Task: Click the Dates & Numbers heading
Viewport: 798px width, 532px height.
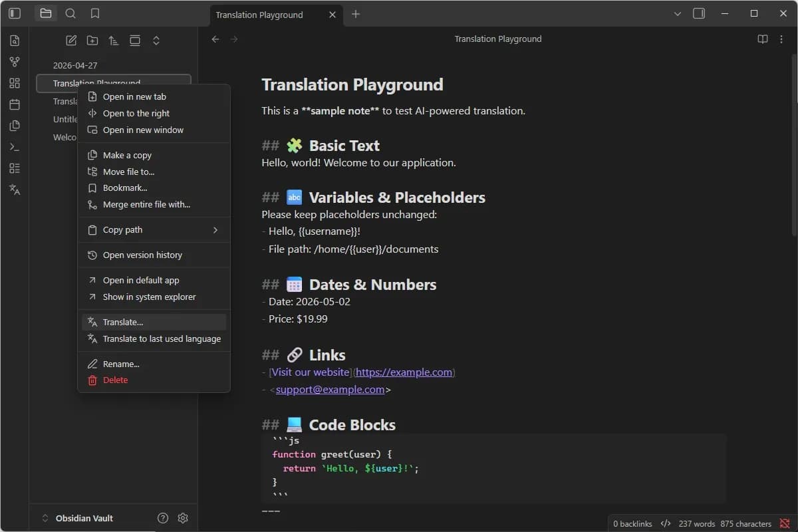Action: [x=372, y=285]
